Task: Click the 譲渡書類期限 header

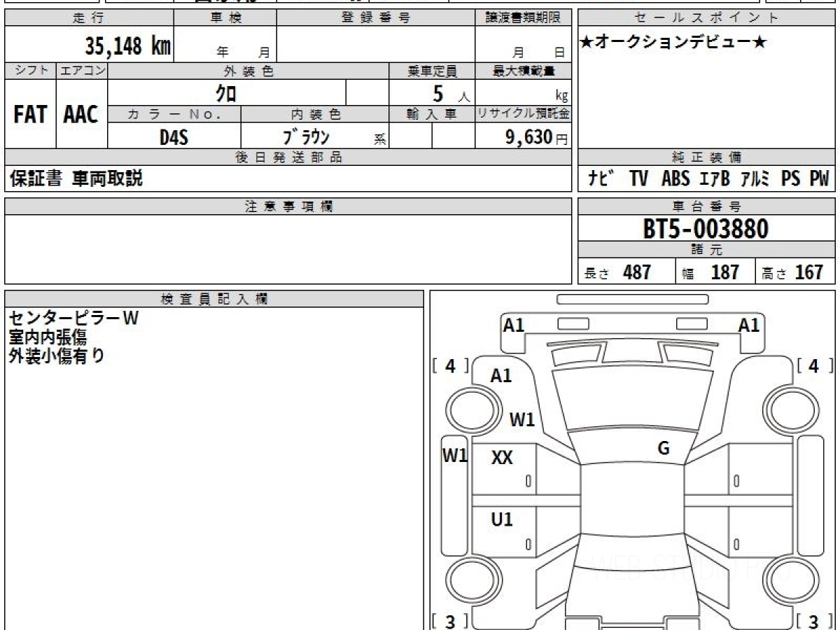Action: [524, 18]
